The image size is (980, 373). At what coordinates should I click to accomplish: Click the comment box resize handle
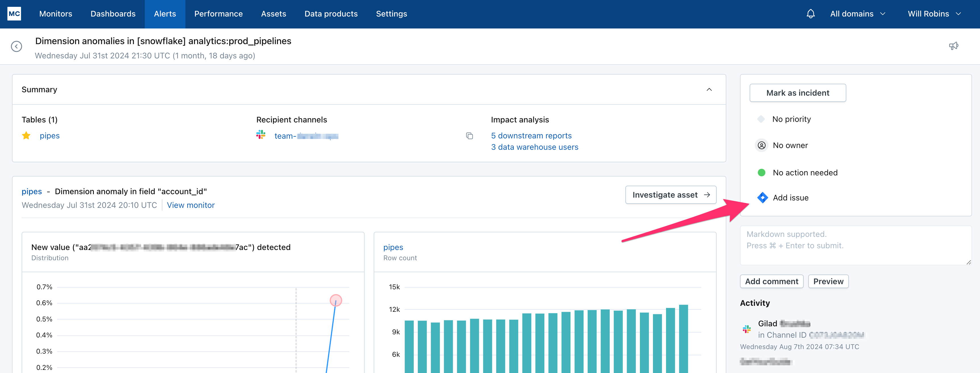coord(968,262)
